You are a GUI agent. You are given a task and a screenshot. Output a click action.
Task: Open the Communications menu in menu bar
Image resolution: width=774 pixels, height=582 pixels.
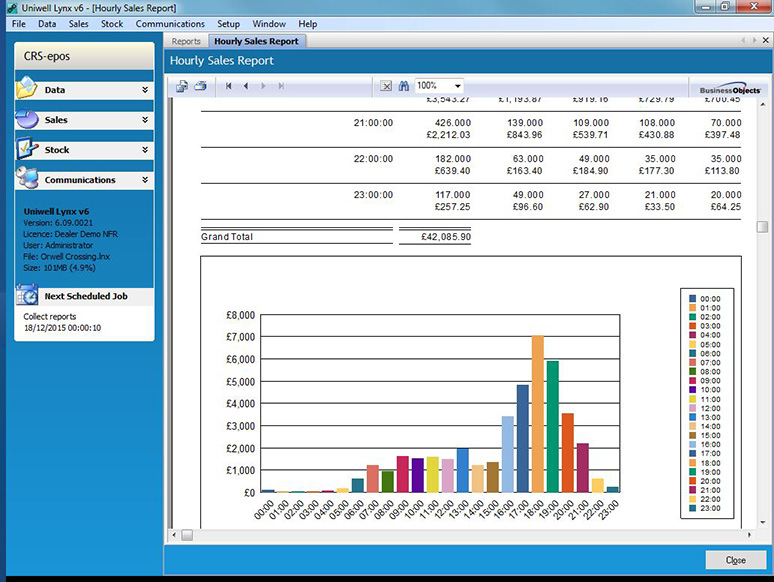tap(170, 23)
